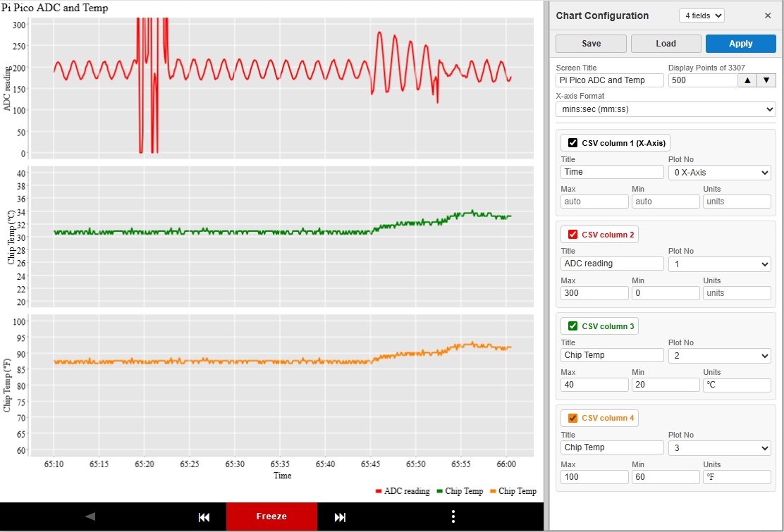Open Plot No dropdown for ADC reading
Image resolution: width=784 pixels, height=532 pixels.
pyautogui.click(x=719, y=264)
